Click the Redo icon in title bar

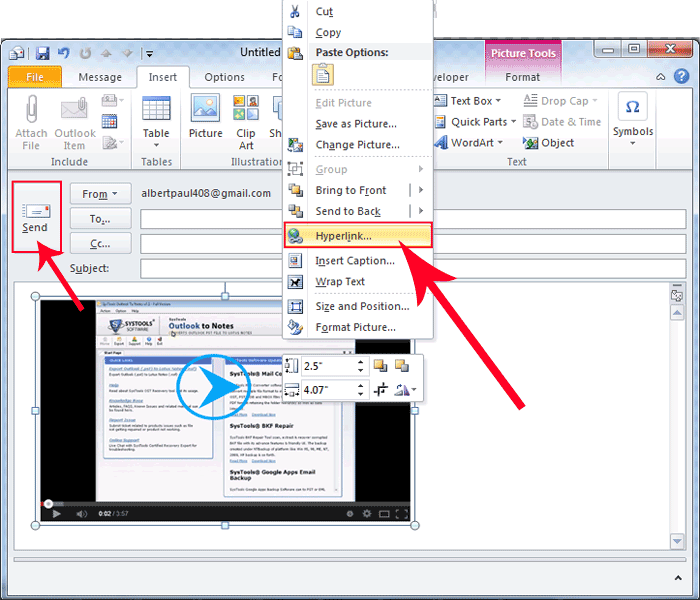85,54
